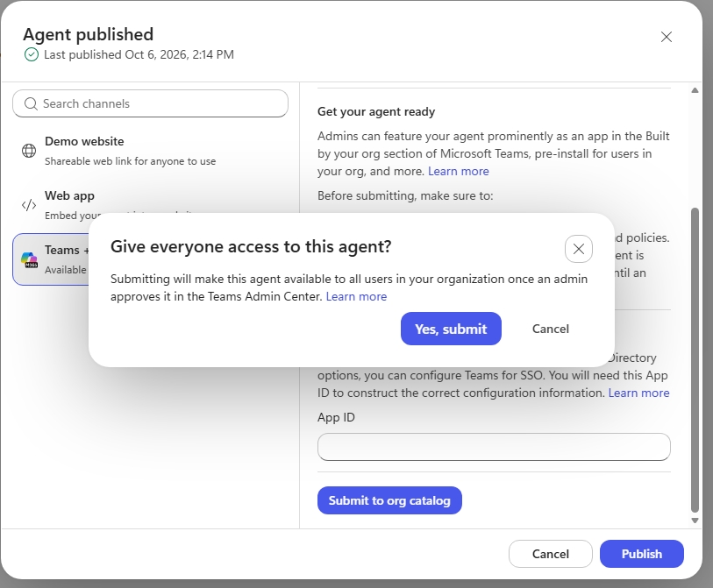Click the Yes, submit button
Screen dimensions: 713x588
point(451,329)
